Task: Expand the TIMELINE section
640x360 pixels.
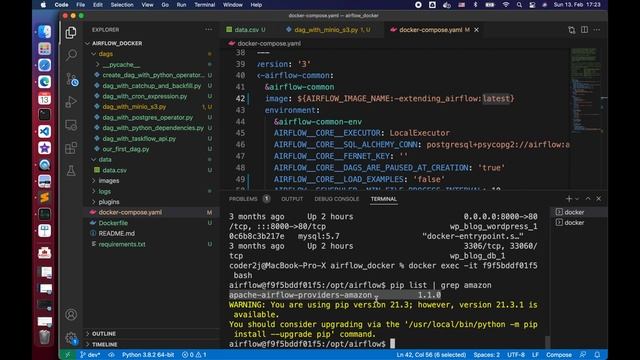Action: [x=104, y=344]
